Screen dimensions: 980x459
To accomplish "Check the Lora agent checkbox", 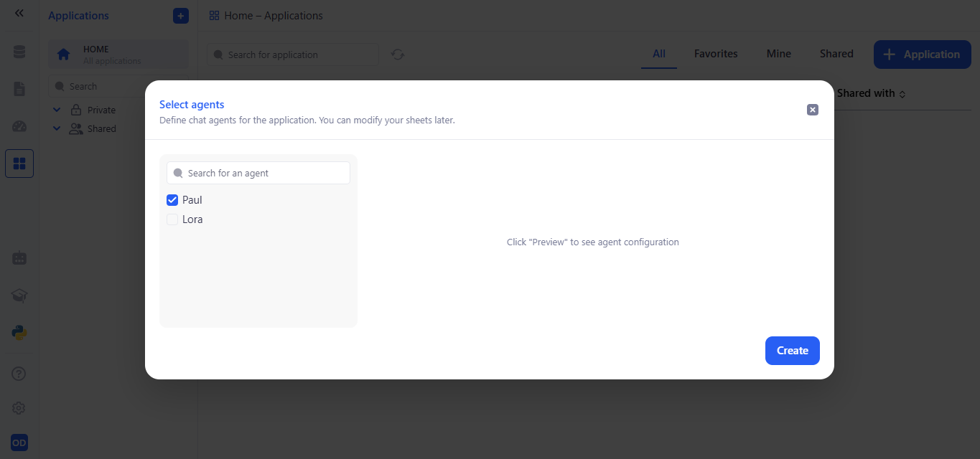I will 172,219.
